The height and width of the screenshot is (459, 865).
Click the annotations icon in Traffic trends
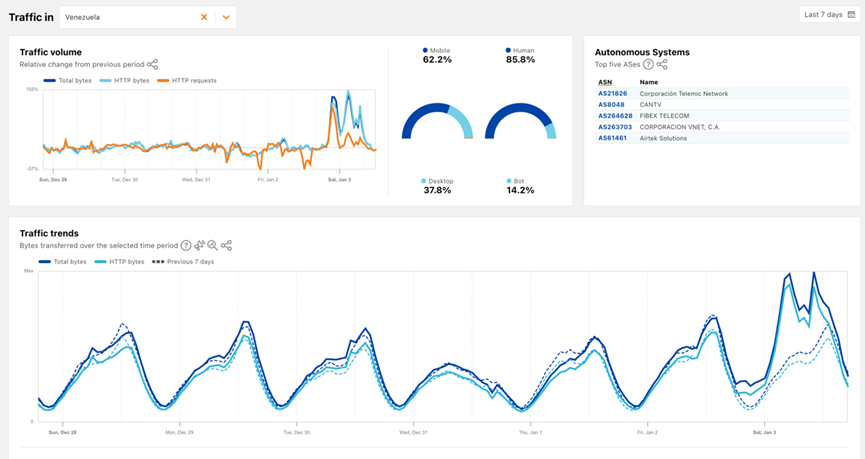click(x=199, y=245)
